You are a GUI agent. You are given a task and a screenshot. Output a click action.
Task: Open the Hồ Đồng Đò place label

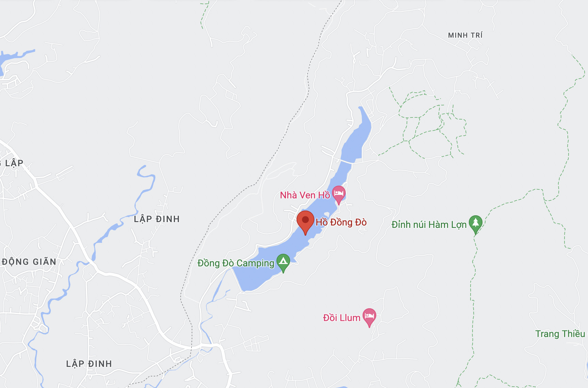[x=341, y=222]
